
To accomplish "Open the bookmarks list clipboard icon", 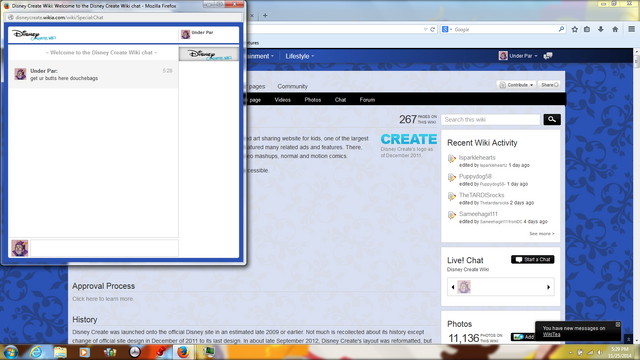I will click(x=587, y=29).
